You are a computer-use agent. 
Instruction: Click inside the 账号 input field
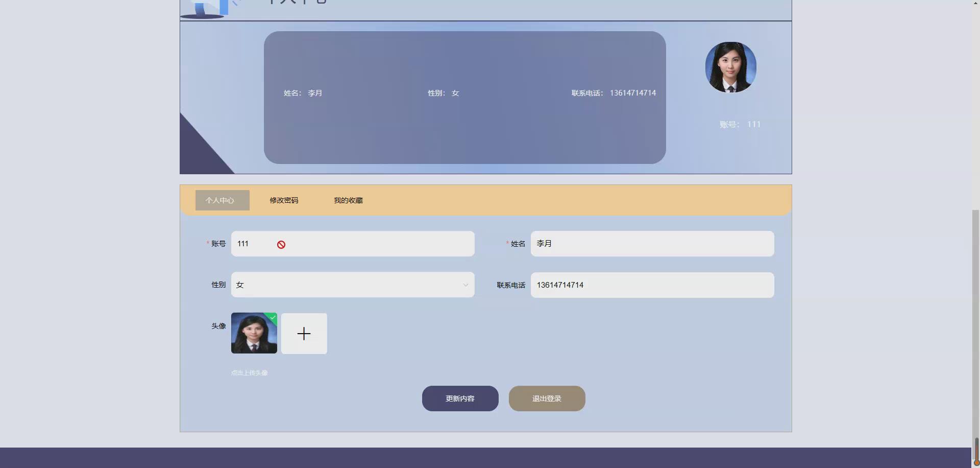pyautogui.click(x=353, y=244)
